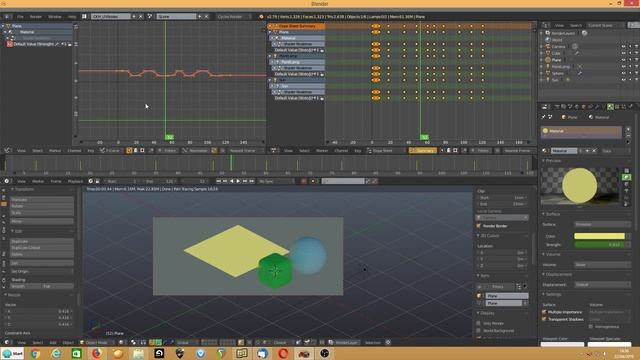
Task: Click the Default Value (Strength) channel in the graph editor
Action: (33, 44)
